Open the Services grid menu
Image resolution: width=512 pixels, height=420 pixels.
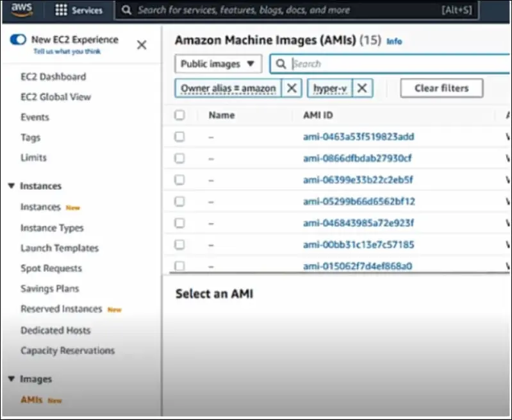[78, 10]
